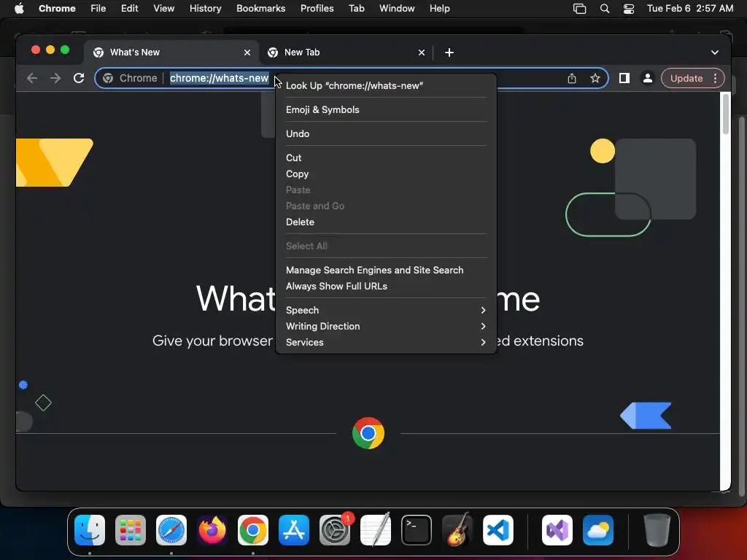Open System Settings from the Dock
This screenshot has width=747, height=560.
[334, 530]
